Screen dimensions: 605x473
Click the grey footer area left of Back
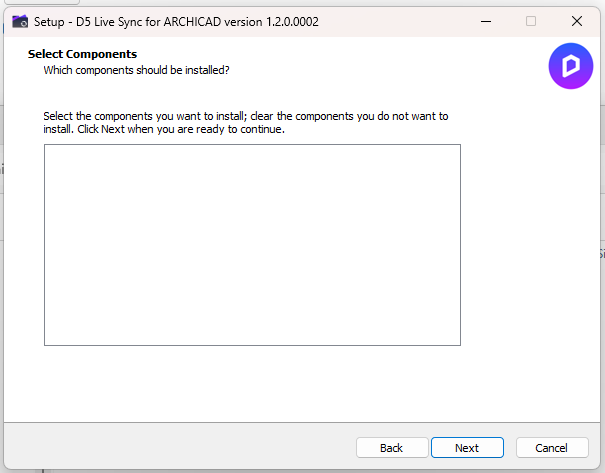pyautogui.click(x=180, y=447)
